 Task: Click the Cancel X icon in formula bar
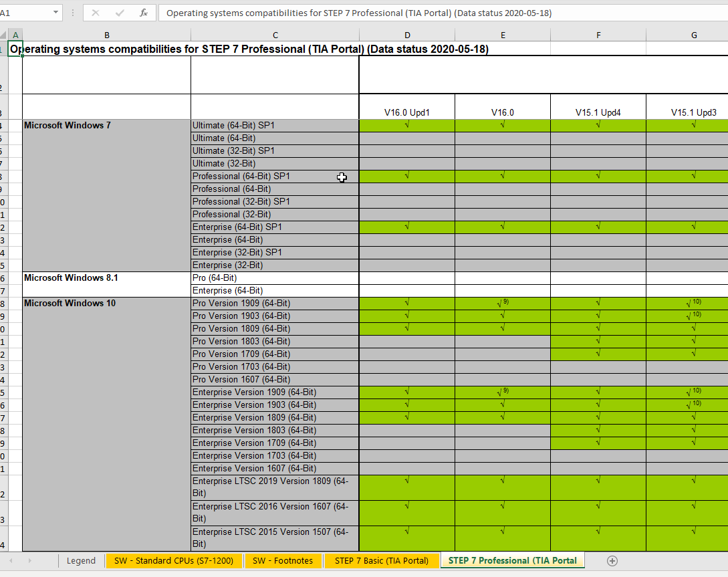click(96, 13)
